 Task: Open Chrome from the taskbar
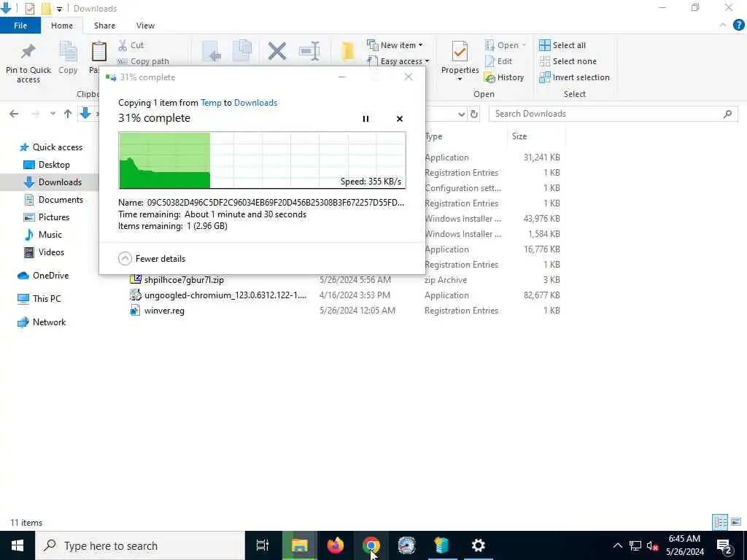(371, 545)
